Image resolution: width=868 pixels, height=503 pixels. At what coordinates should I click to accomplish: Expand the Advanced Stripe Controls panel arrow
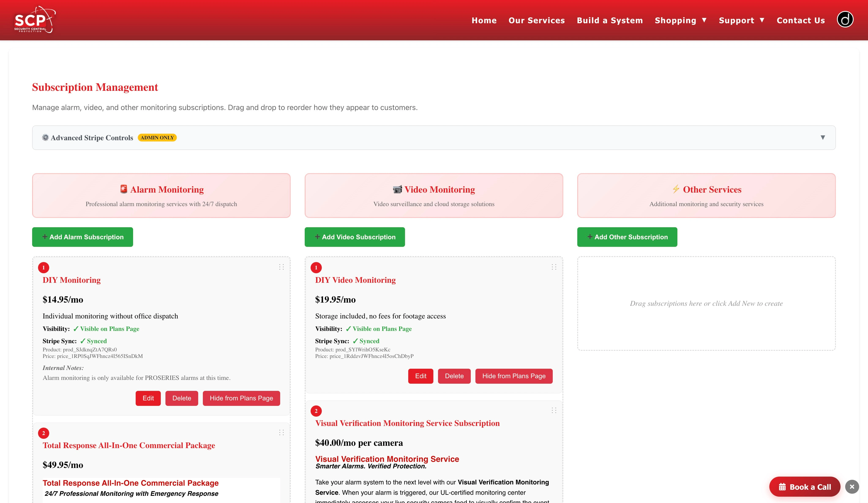click(823, 137)
